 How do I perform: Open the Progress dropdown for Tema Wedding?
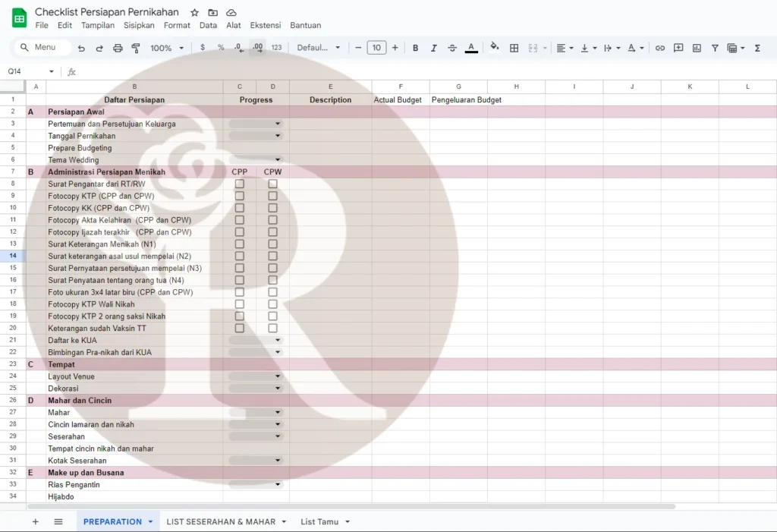[278, 160]
